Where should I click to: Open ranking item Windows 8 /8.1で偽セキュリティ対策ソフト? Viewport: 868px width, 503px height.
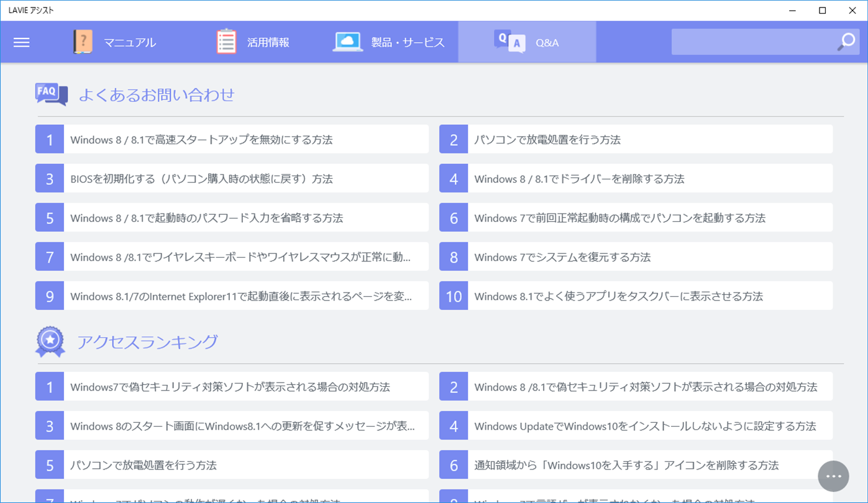636,386
